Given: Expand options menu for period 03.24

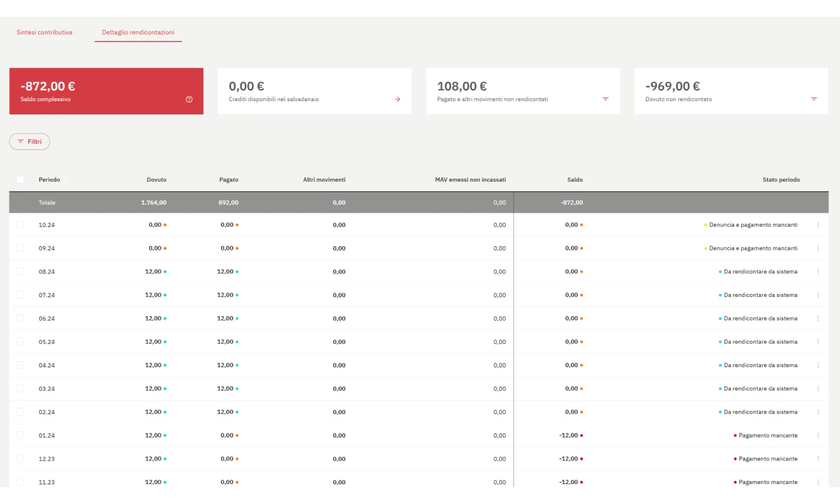Looking at the screenshot, I should pyautogui.click(x=818, y=388).
